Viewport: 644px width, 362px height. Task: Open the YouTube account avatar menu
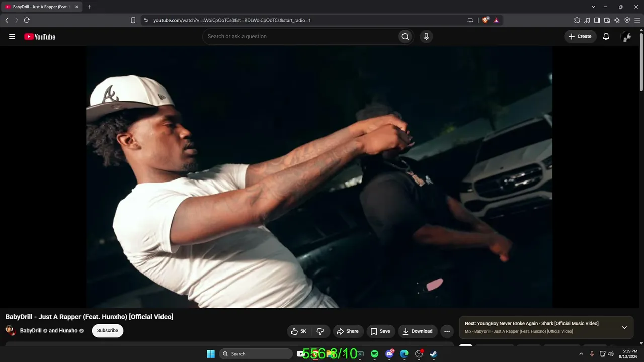coord(626,36)
